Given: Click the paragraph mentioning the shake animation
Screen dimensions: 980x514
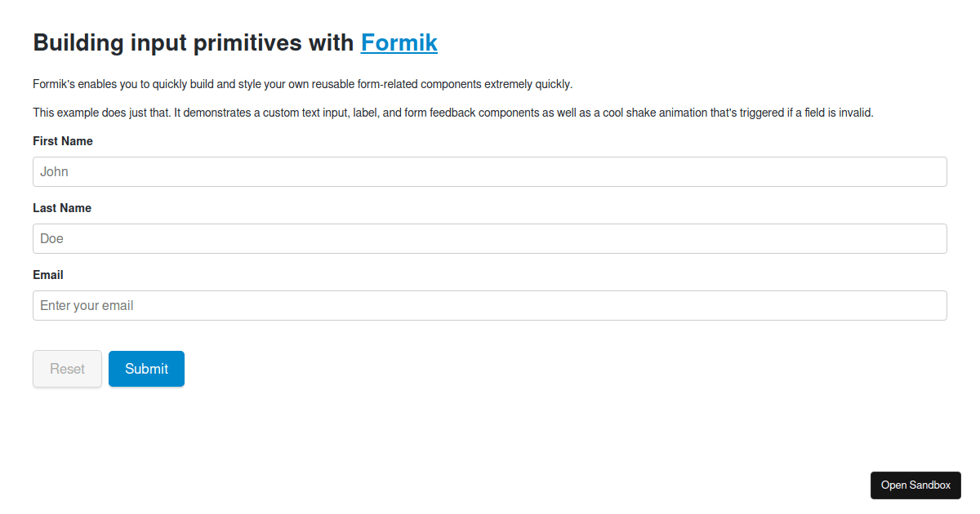Looking at the screenshot, I should [453, 112].
